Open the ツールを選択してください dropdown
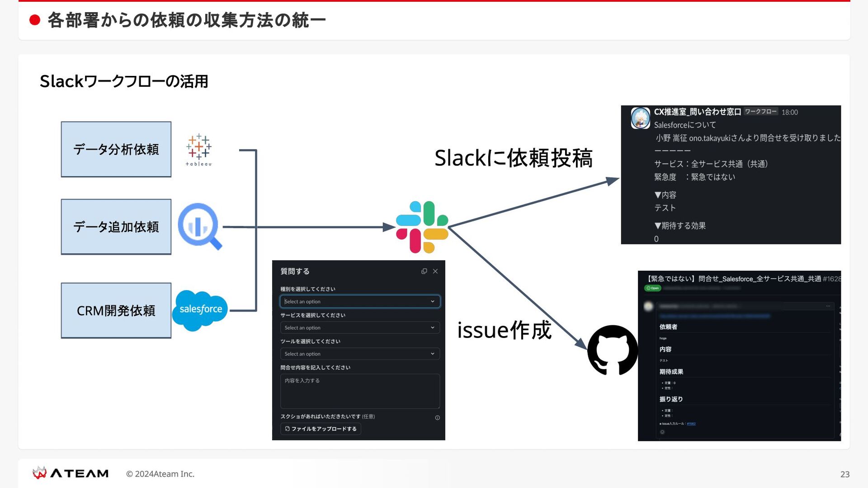The height and width of the screenshot is (488, 868). (x=360, y=354)
